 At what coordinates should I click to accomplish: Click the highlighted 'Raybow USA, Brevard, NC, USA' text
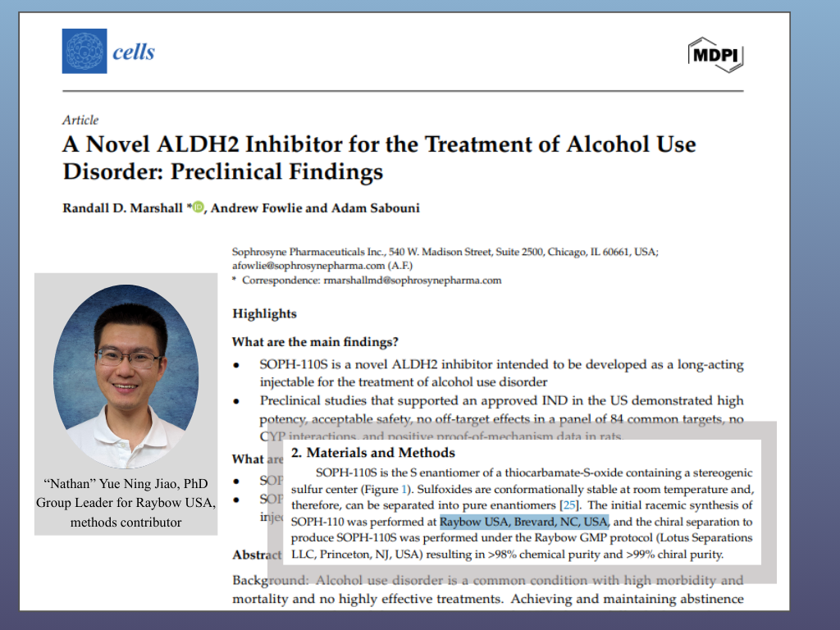[524, 522]
